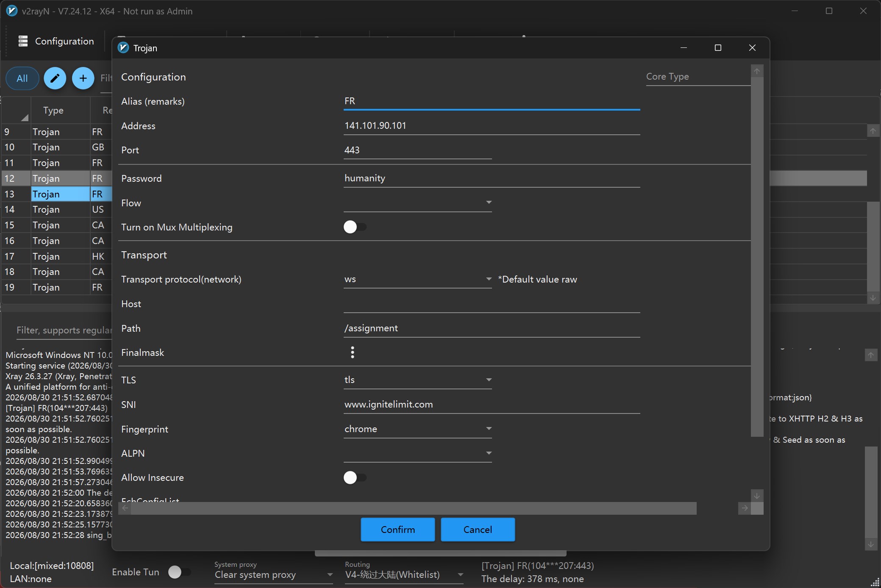This screenshot has height=588, width=881.
Task: Close the Trojan dialog window
Action: point(752,48)
